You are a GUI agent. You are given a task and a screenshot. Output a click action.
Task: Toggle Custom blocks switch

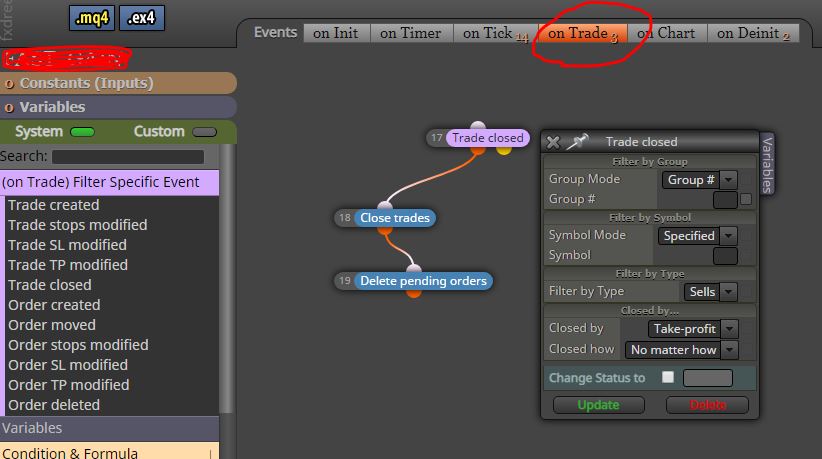coord(204,132)
